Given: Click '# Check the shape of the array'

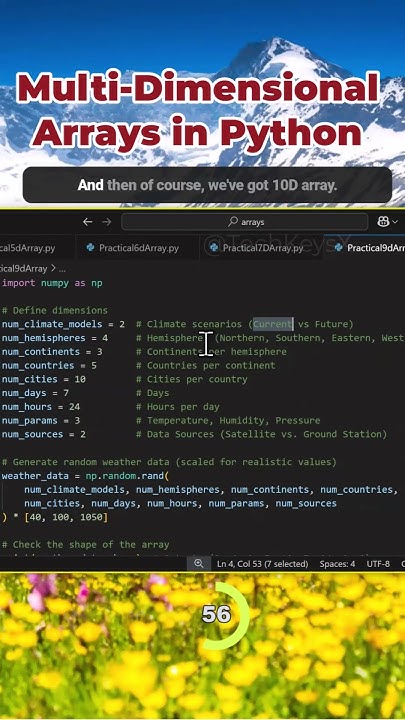Looking at the screenshot, I should point(86,545).
